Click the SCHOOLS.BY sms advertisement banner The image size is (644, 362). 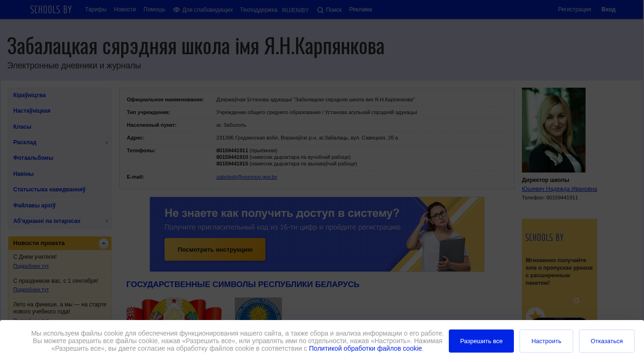[x=560, y=269]
